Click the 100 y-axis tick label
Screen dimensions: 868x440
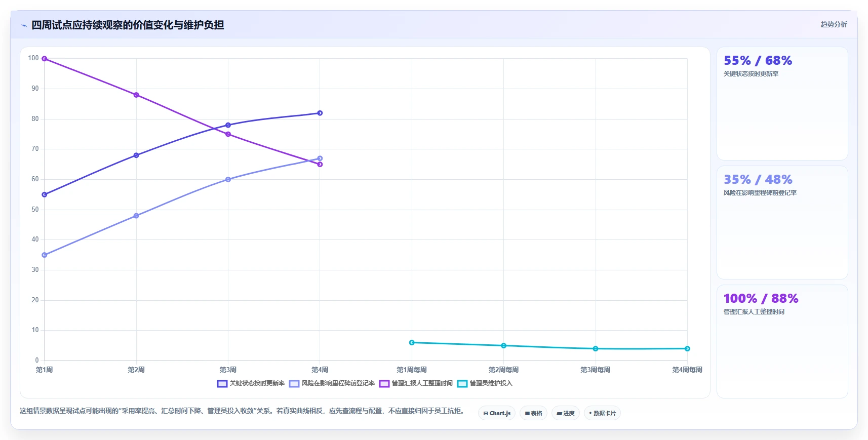33,58
